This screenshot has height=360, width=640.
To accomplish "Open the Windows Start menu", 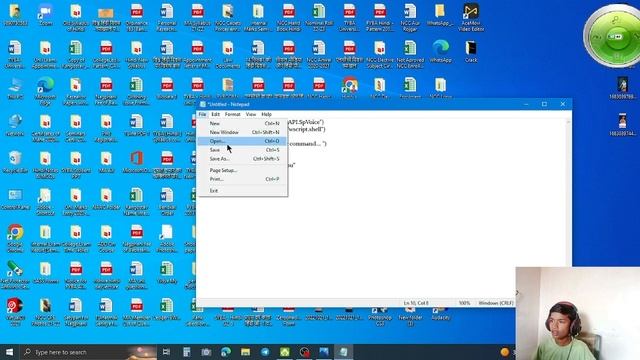I will (x=9, y=352).
